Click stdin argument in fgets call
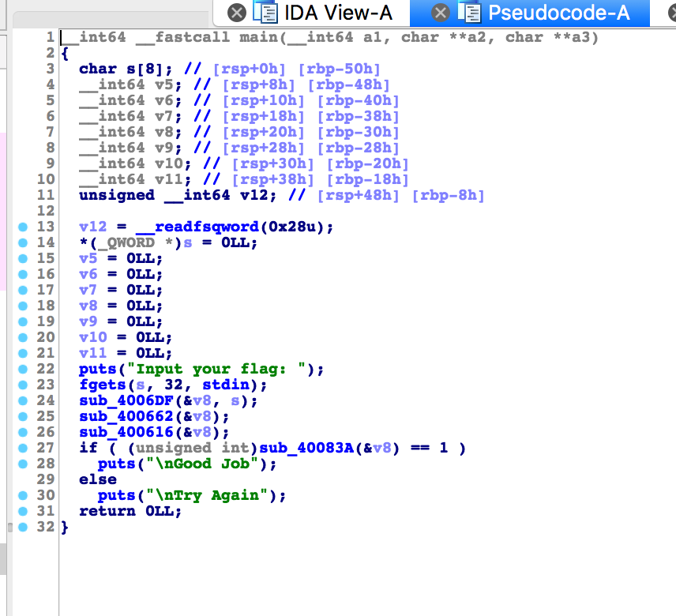Image resolution: width=676 pixels, height=616 pixels. tap(226, 385)
